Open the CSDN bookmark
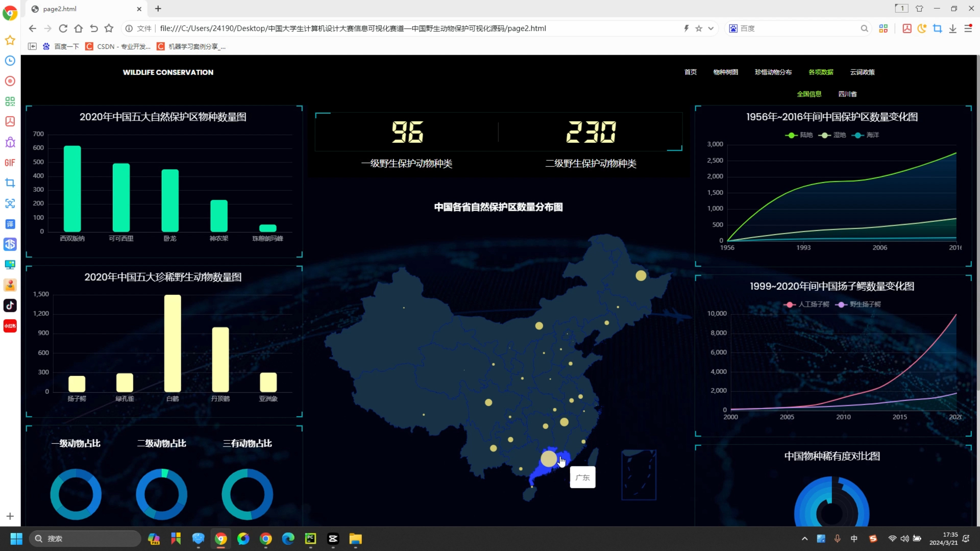Image resolution: width=980 pixels, height=551 pixels. click(118, 46)
